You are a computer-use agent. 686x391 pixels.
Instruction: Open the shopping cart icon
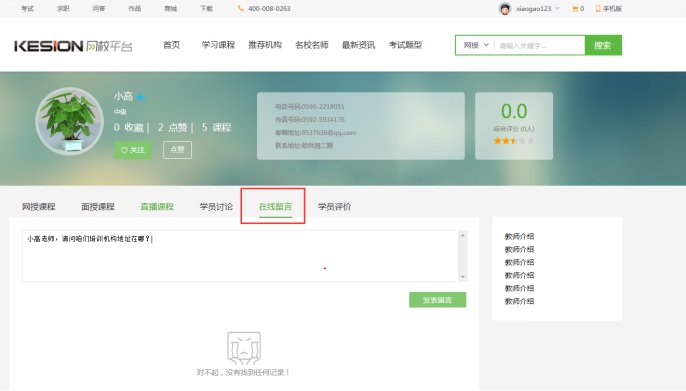[574, 9]
